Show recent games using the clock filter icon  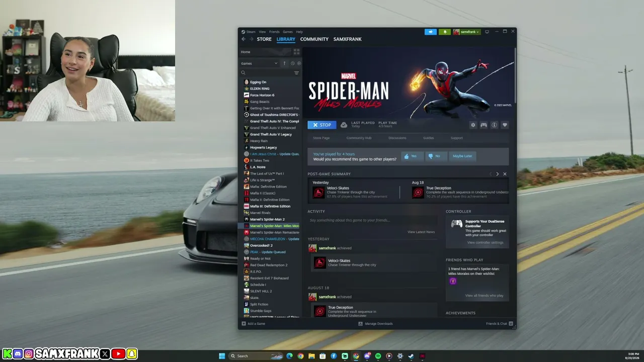[292, 63]
